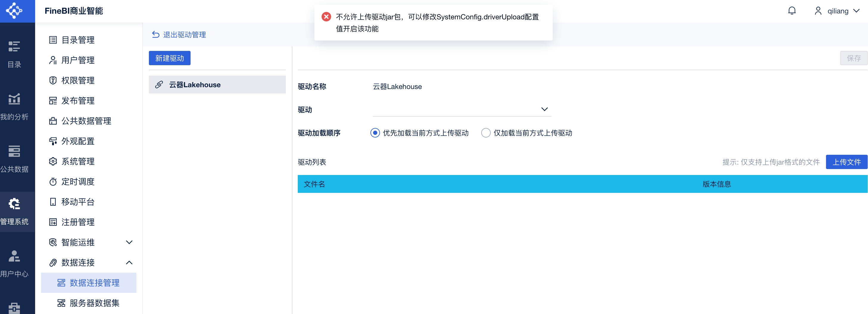
Task: Select 优先加载当前方式上传驱动 radio option
Action: (375, 133)
